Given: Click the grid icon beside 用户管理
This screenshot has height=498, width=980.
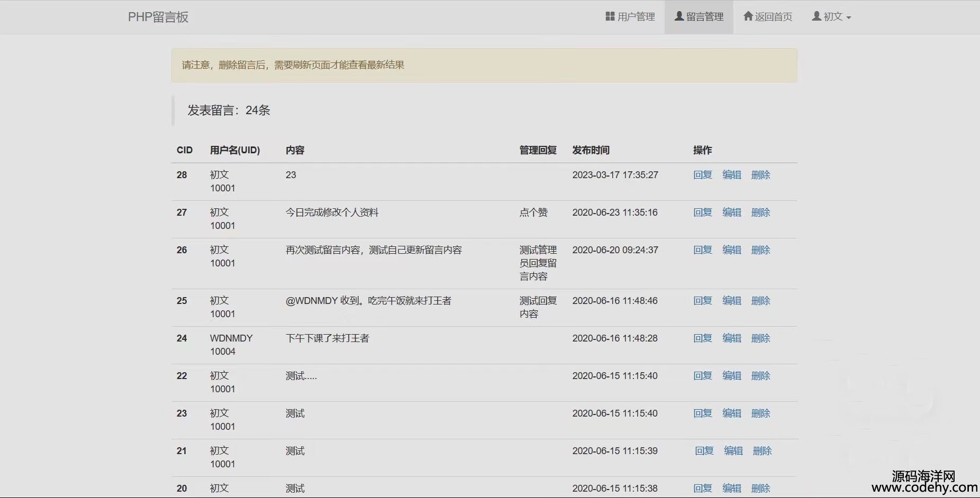Looking at the screenshot, I should click(x=610, y=16).
